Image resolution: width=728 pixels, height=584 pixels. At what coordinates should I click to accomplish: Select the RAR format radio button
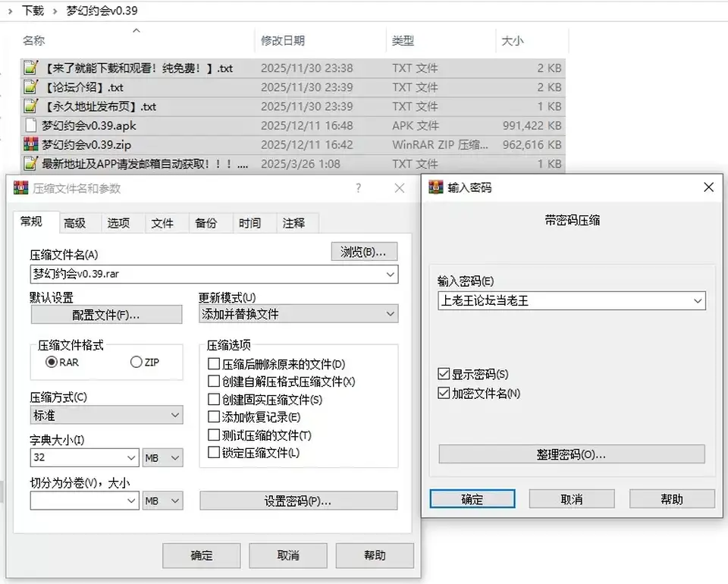click(x=51, y=362)
